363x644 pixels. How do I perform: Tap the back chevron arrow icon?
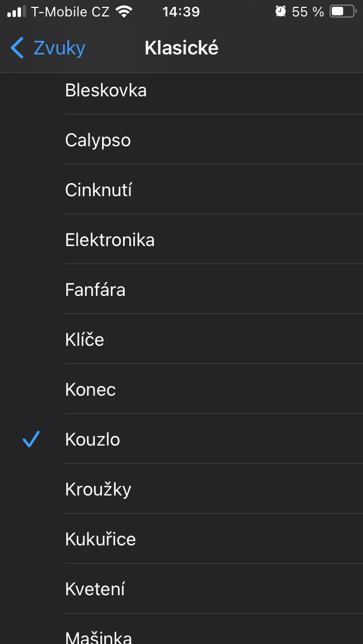coord(18,48)
